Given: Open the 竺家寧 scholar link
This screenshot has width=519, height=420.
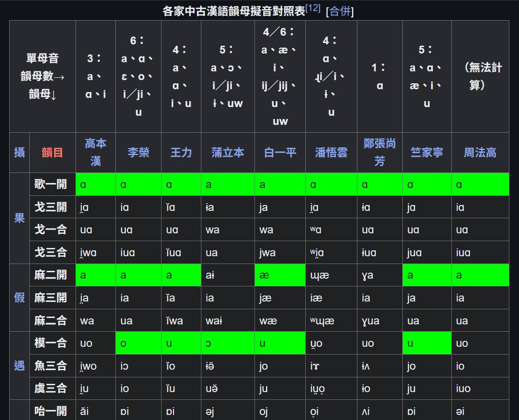Looking at the screenshot, I should click(x=427, y=152).
